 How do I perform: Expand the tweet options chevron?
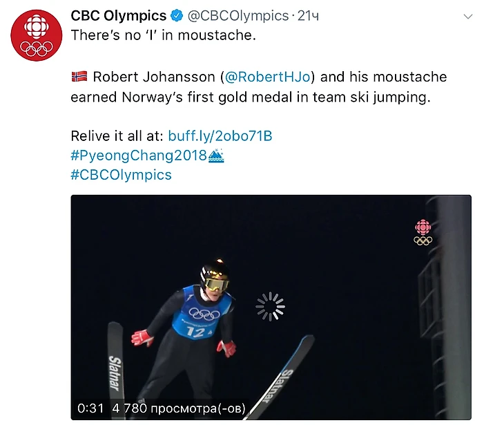point(468,16)
